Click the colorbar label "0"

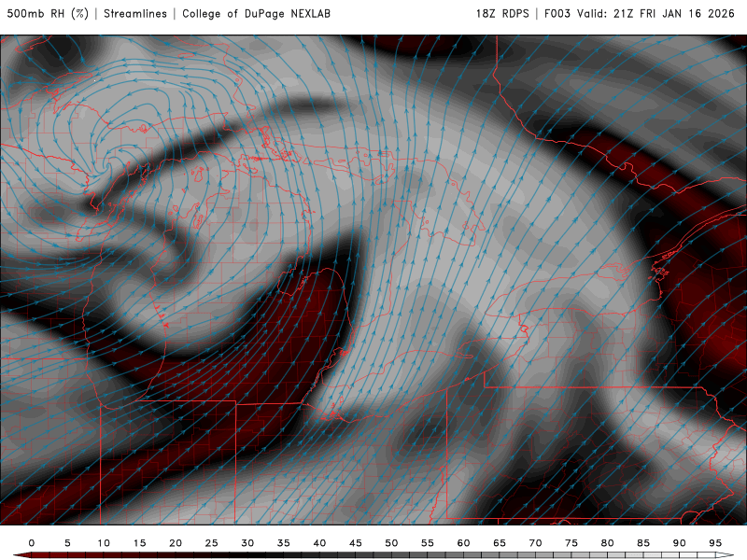pos(32,543)
